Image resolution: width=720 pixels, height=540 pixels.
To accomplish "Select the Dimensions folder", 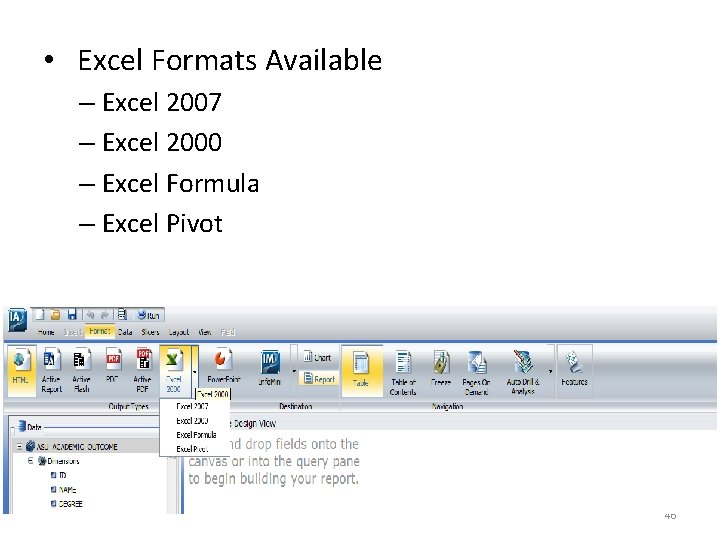I will (x=59, y=461).
